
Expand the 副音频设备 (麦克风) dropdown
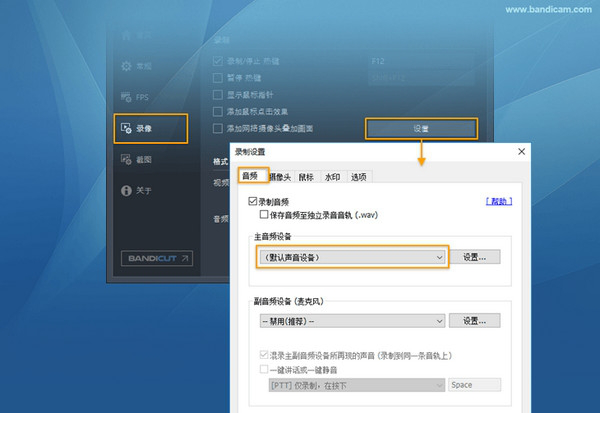[x=352, y=321]
